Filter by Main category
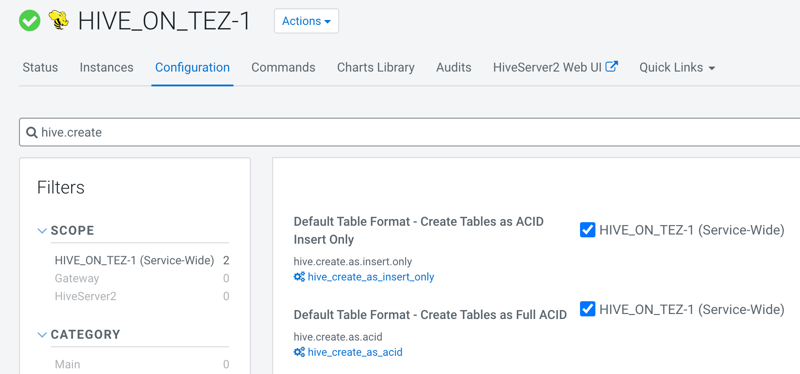Image resolution: width=800 pixels, height=374 pixels. click(x=67, y=364)
